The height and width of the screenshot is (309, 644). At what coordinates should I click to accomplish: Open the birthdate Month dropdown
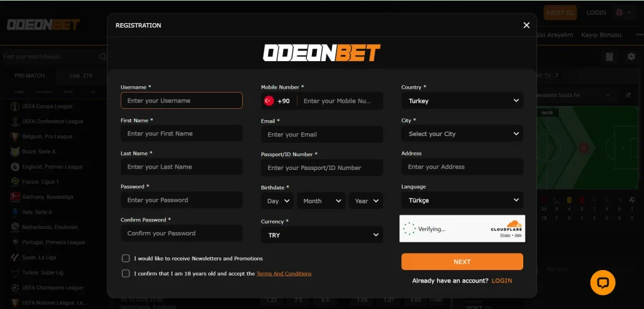[x=321, y=201]
